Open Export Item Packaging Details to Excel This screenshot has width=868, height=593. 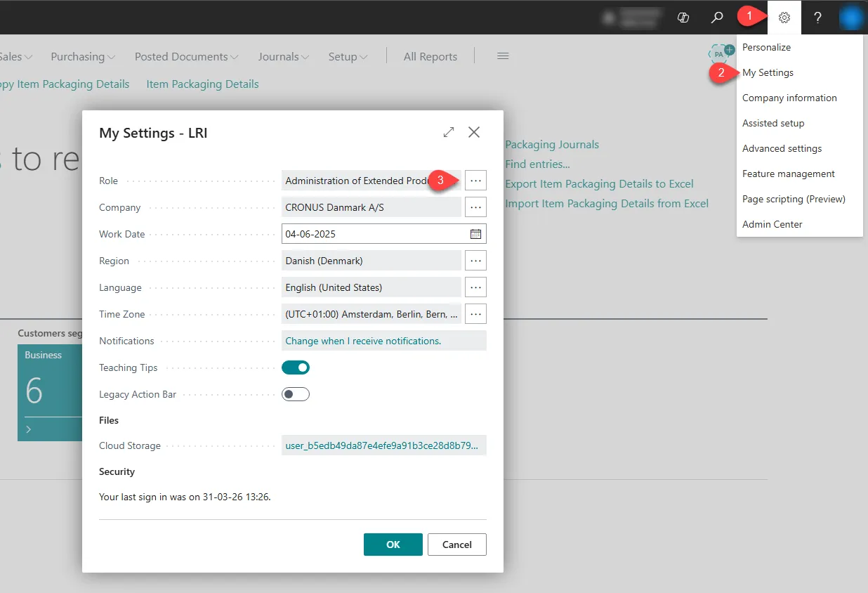(599, 183)
